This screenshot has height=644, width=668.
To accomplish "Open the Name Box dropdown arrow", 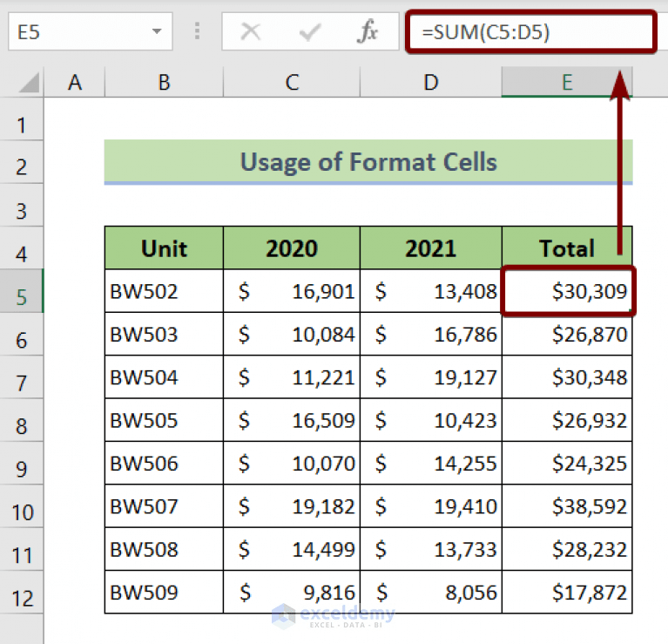I will [x=157, y=31].
